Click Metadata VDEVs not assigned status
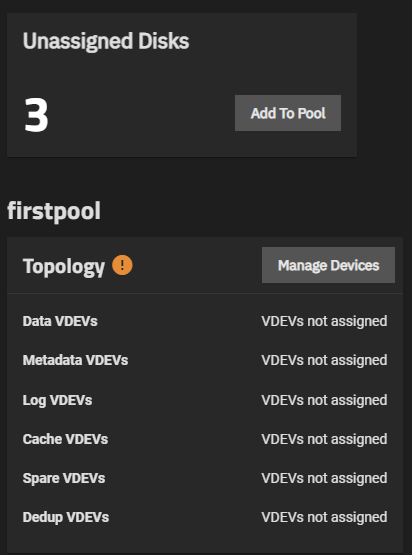Viewport: 412px width, 555px height. 324,360
